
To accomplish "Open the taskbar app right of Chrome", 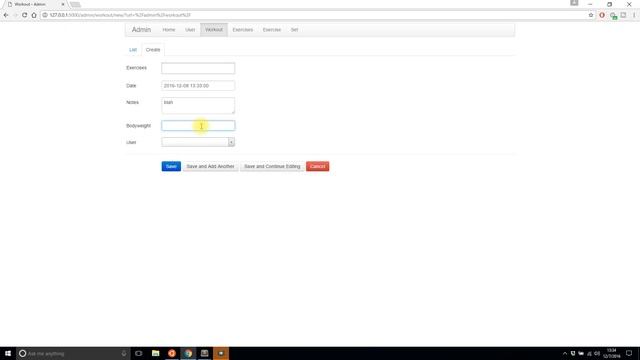I will pyautogui.click(x=204, y=353).
